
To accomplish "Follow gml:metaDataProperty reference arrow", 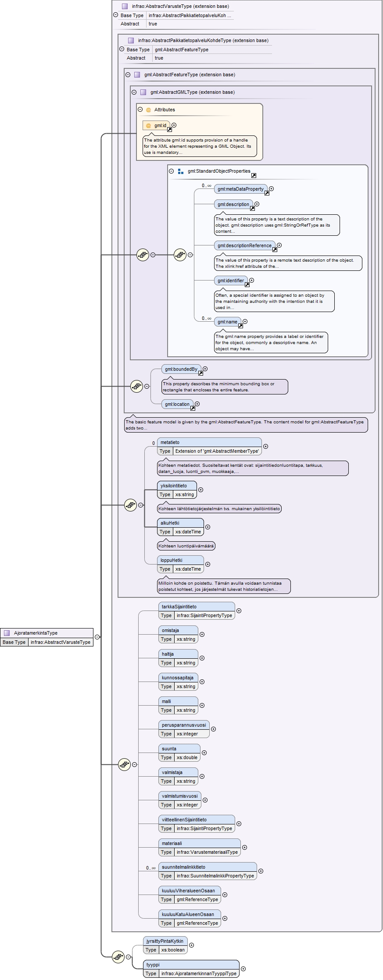I will click(x=267, y=193).
